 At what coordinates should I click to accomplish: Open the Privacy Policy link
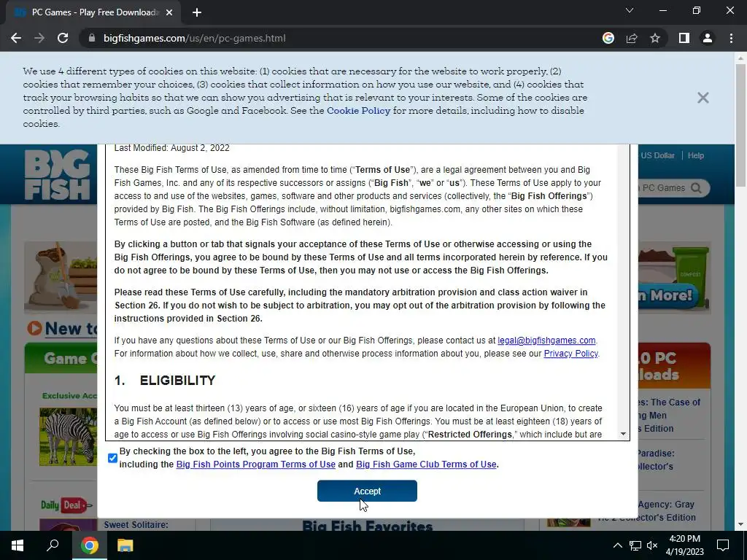coord(570,354)
